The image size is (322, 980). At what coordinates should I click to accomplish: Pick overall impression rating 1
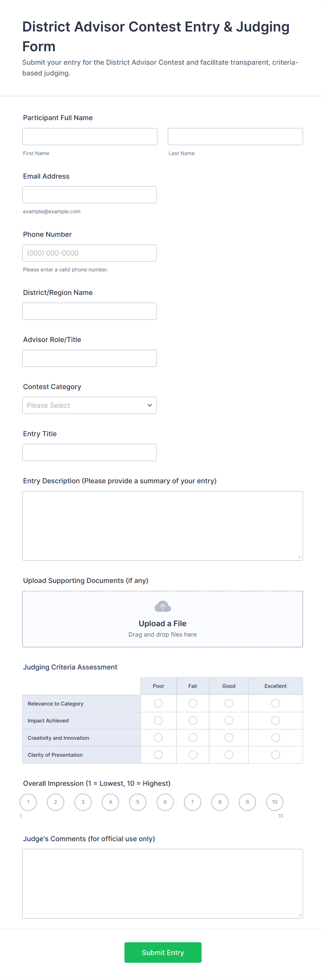[x=28, y=802]
